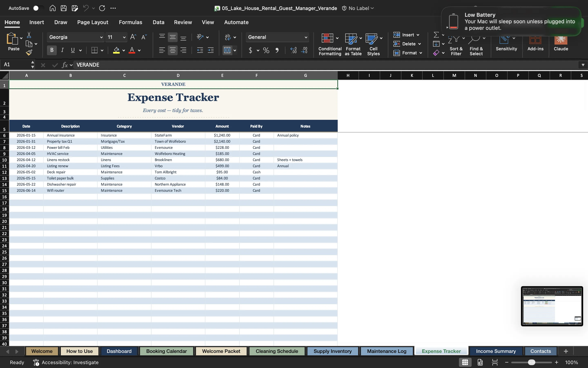Click the Decrease Decimal icon
The width and height of the screenshot is (588, 368).
point(304,50)
